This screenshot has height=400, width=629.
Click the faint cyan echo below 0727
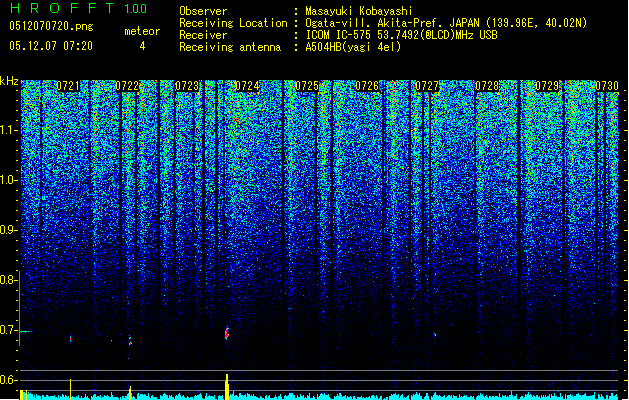click(435, 334)
